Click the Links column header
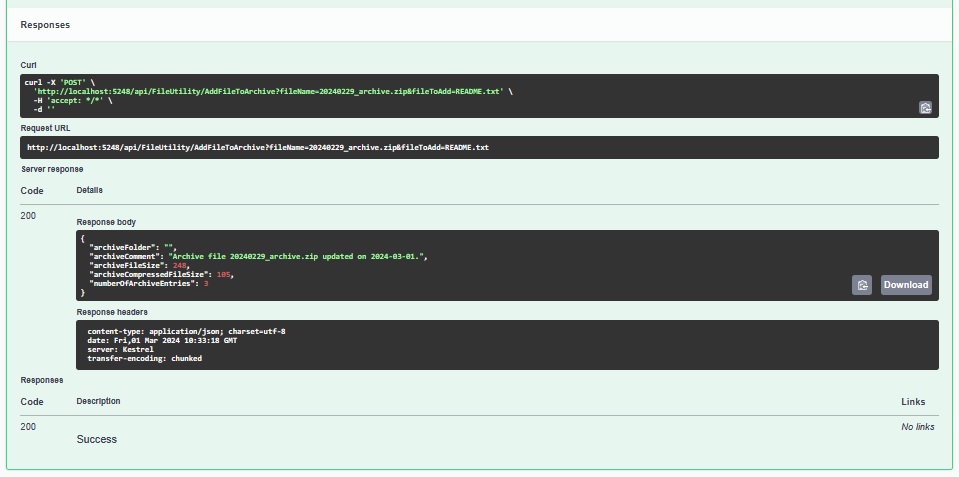 [x=913, y=401]
